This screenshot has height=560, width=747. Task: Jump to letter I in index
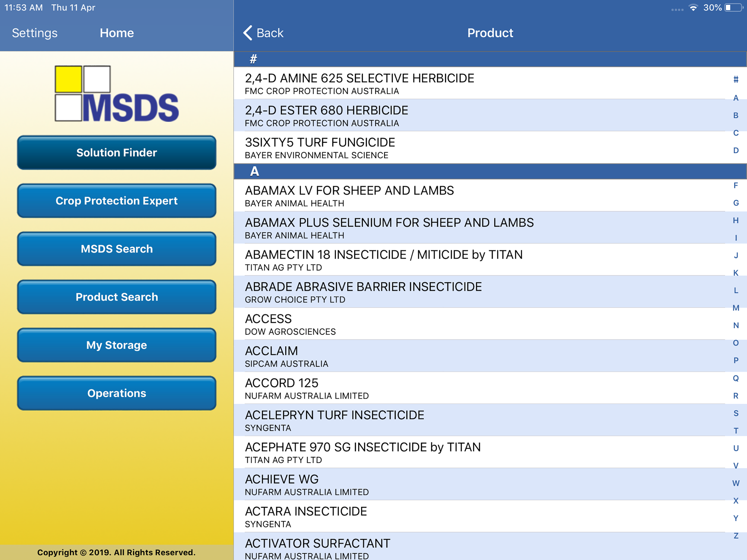pyautogui.click(x=736, y=238)
